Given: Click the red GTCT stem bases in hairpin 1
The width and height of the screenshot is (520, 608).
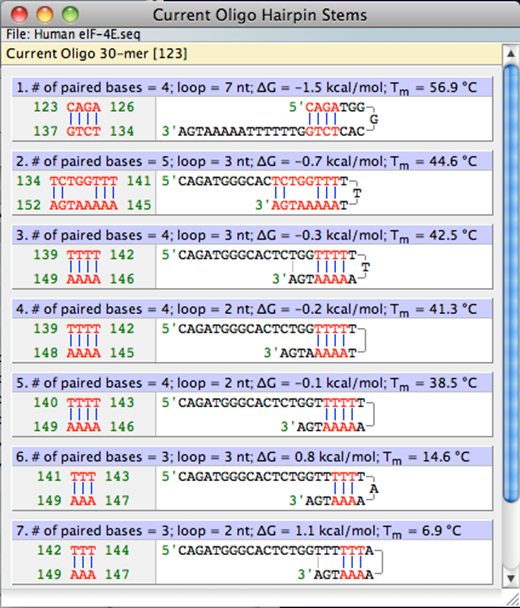Looking at the screenshot, I should point(83,131).
